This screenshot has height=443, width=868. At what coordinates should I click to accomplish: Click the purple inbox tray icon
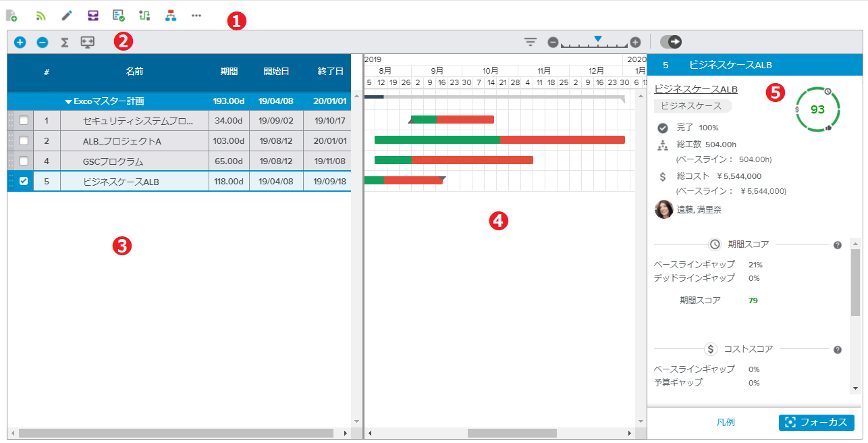point(92,15)
